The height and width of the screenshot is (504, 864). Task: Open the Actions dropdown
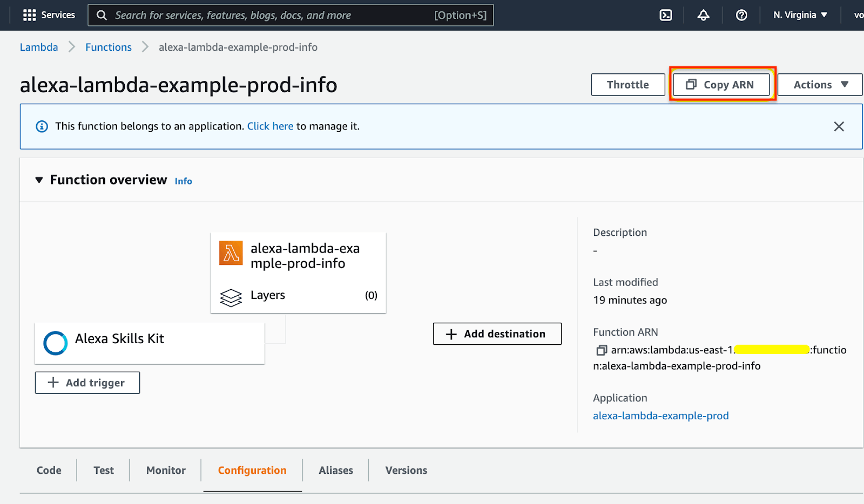click(x=820, y=85)
